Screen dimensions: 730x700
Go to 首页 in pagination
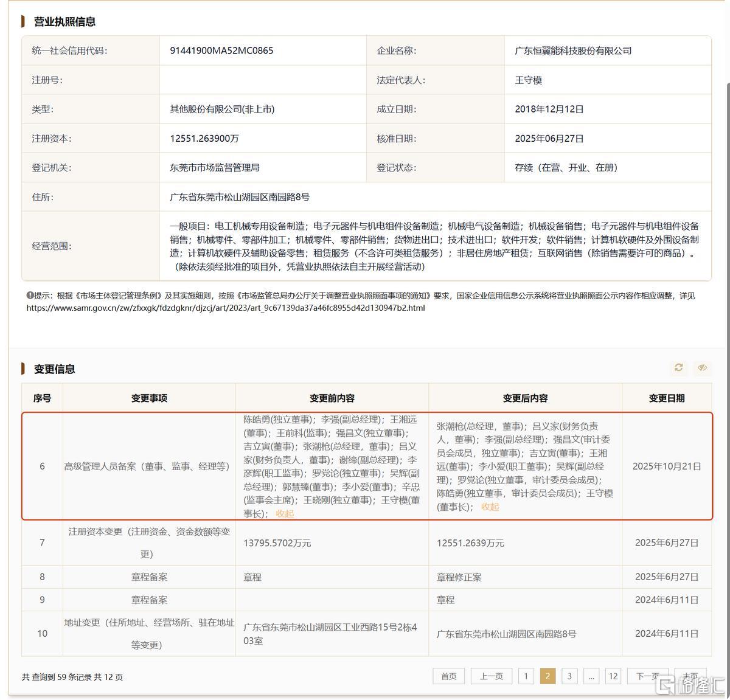click(x=449, y=676)
